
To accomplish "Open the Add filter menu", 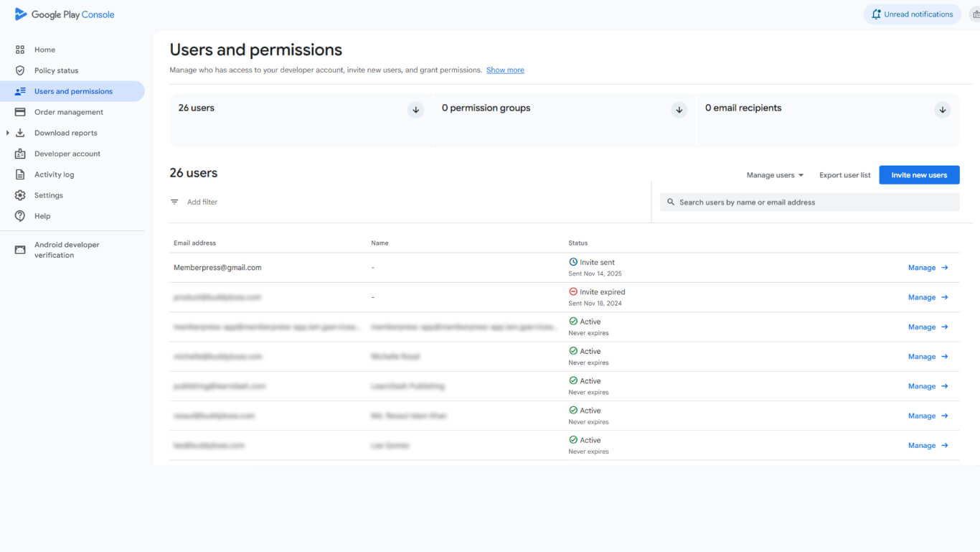I will [x=194, y=202].
